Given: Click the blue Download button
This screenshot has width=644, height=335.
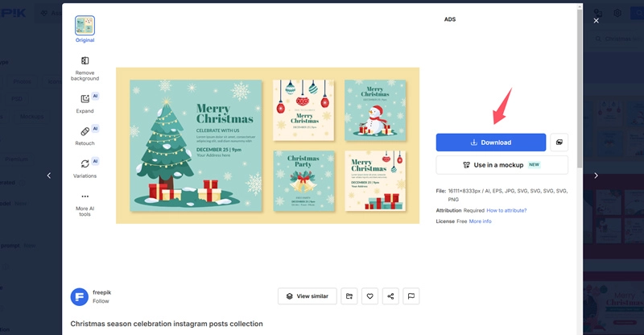Looking at the screenshot, I should [x=491, y=143].
